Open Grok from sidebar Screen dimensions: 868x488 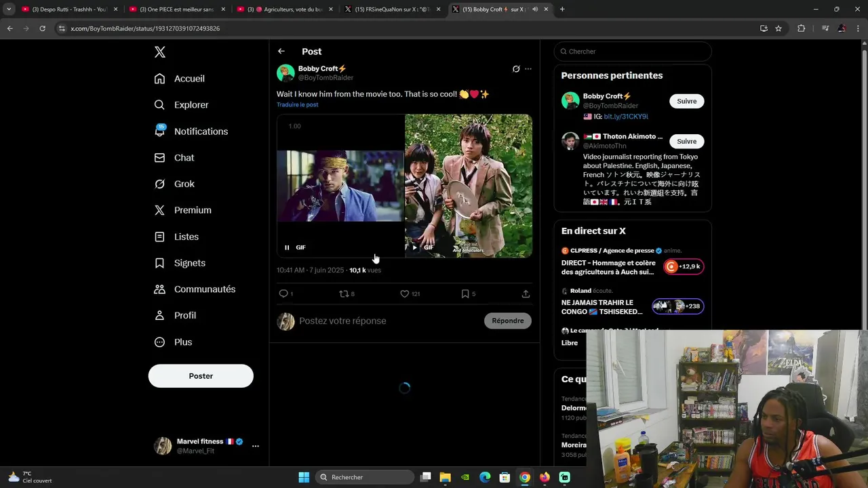tap(174, 184)
